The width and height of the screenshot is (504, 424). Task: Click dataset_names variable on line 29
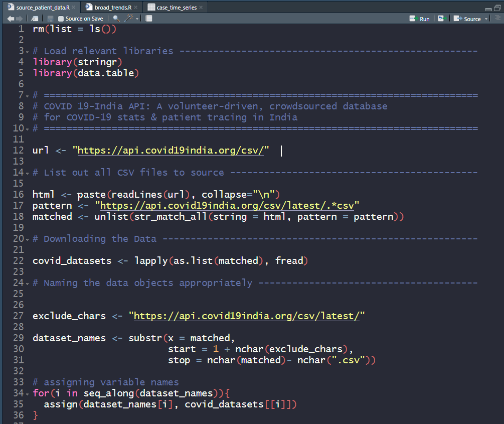(x=69, y=338)
